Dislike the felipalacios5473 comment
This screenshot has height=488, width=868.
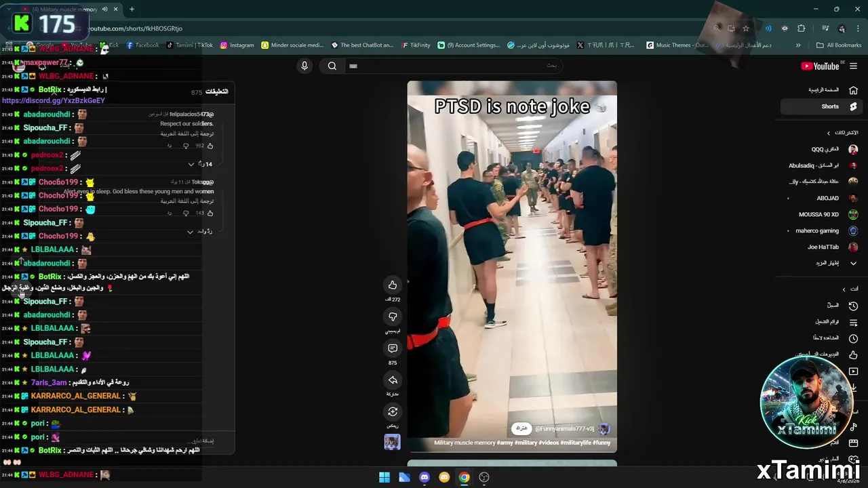pos(186,146)
